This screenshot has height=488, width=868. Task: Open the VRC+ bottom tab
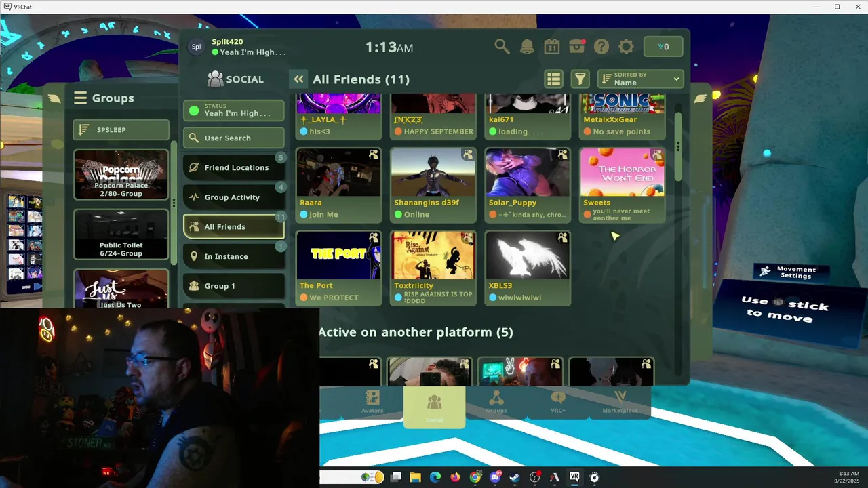point(558,402)
